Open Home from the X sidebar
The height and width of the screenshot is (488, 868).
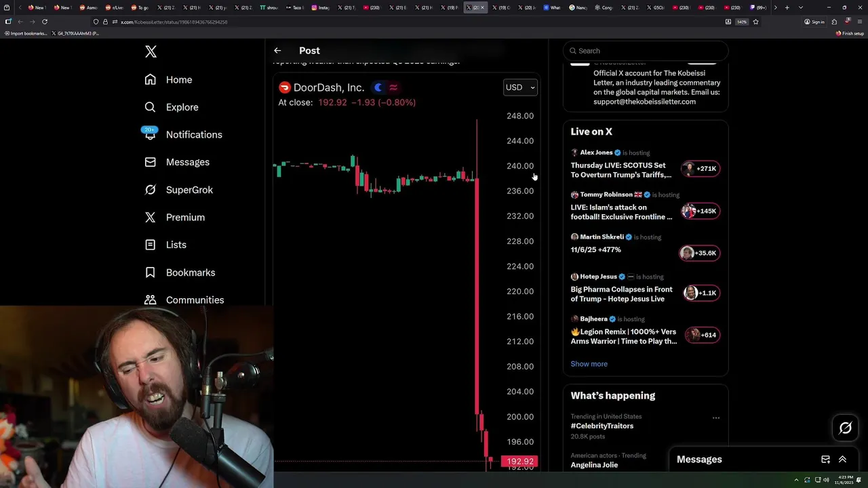169,79
